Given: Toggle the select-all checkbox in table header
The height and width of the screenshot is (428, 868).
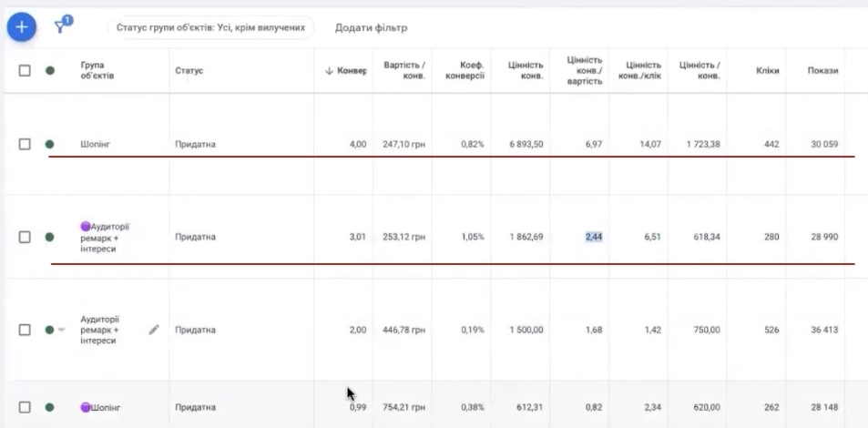Looking at the screenshot, I should pos(25,70).
